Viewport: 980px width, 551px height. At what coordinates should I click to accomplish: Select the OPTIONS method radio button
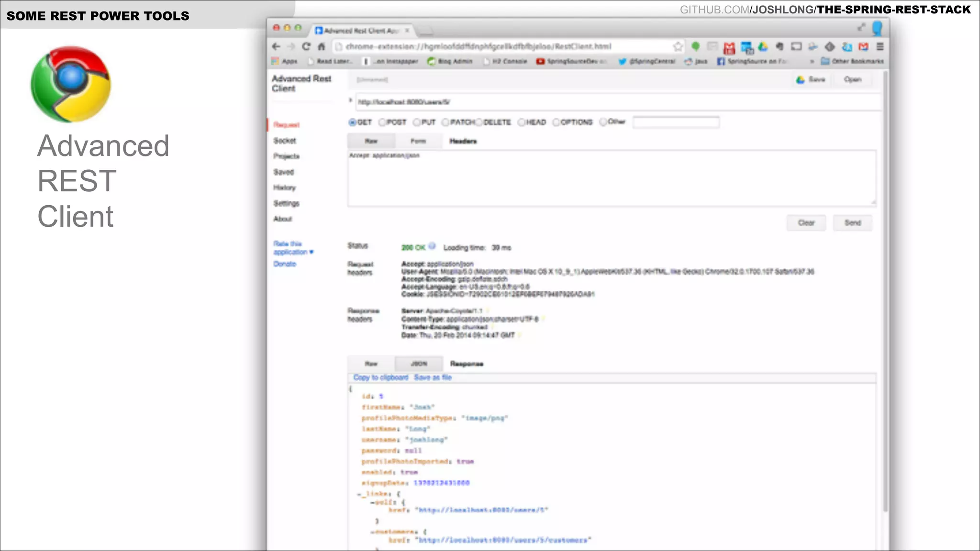[556, 122]
